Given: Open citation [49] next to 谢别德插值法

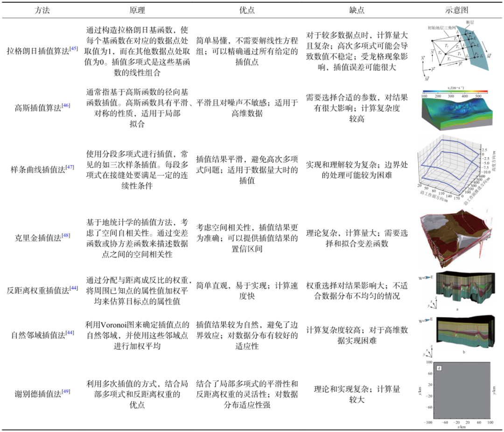Looking at the screenshot, I should click(x=66, y=391).
